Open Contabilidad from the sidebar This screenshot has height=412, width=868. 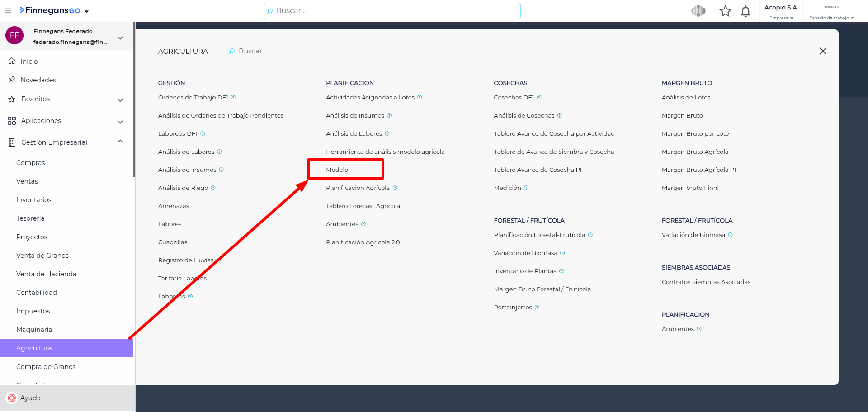tap(37, 293)
